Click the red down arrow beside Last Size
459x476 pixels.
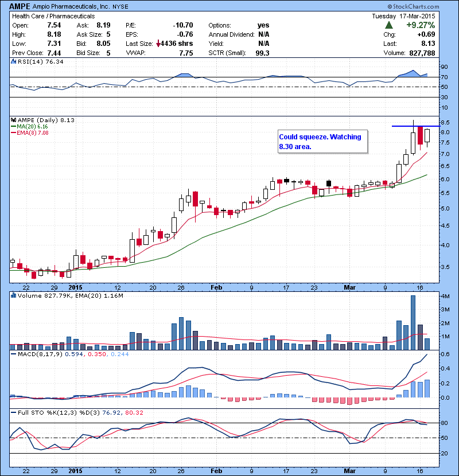[158, 44]
